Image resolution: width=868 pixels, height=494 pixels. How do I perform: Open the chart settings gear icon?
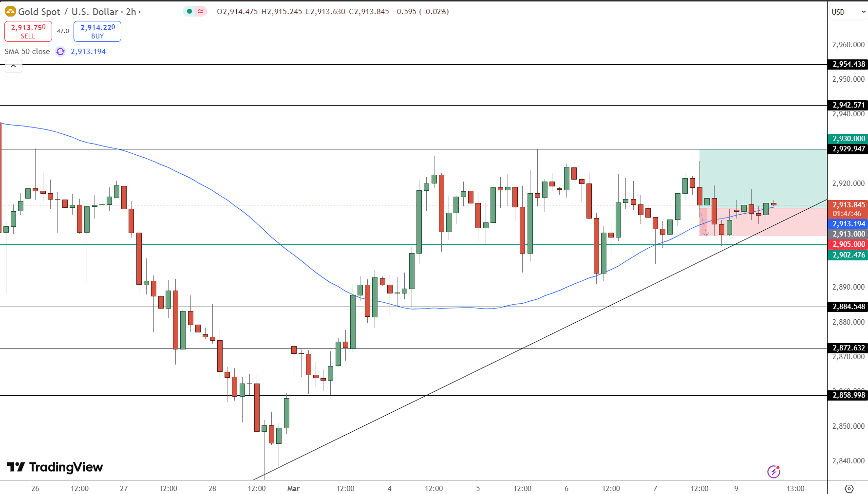pyautogui.click(x=849, y=488)
